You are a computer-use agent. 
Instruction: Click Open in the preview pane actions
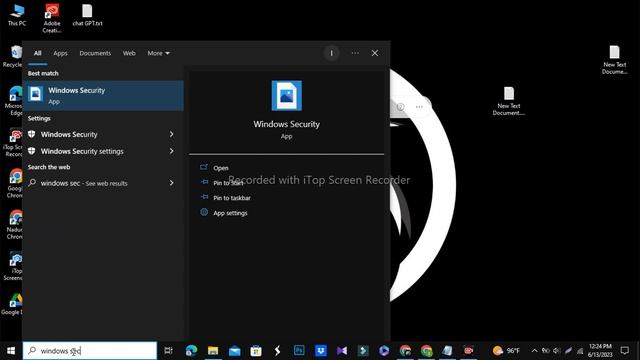click(221, 168)
